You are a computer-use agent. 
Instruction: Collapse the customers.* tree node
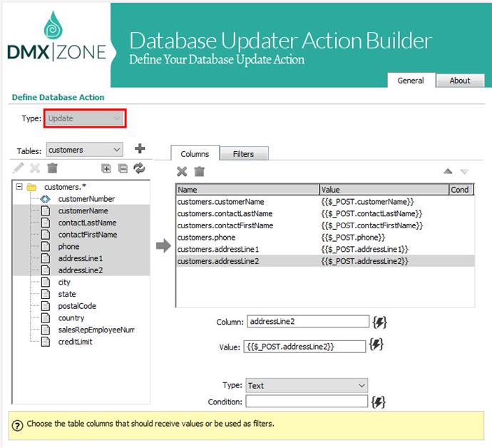[x=19, y=187]
